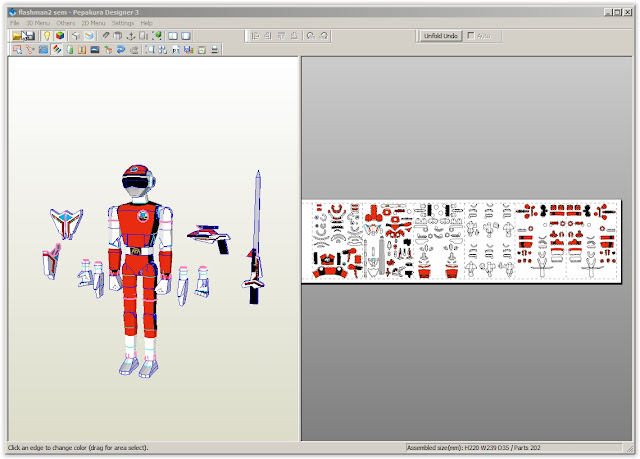
Task: Click the blaster gun model in 3D view
Action: [x=209, y=238]
